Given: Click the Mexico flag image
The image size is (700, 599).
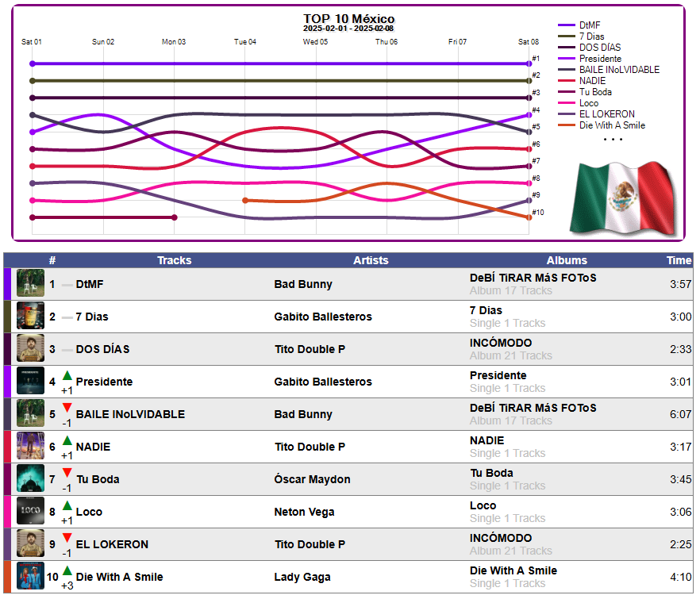Looking at the screenshot, I should point(624,198).
